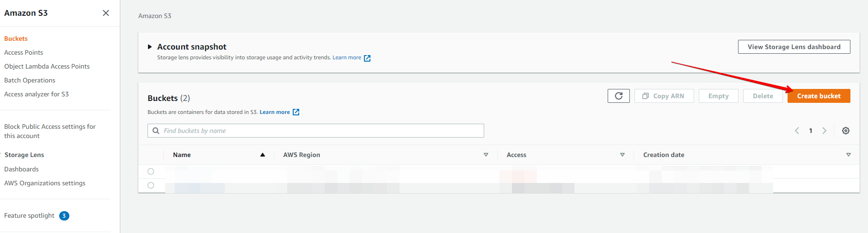The image size is (868, 233).
Task: Open Access Points in the sidebar
Action: [x=24, y=52]
